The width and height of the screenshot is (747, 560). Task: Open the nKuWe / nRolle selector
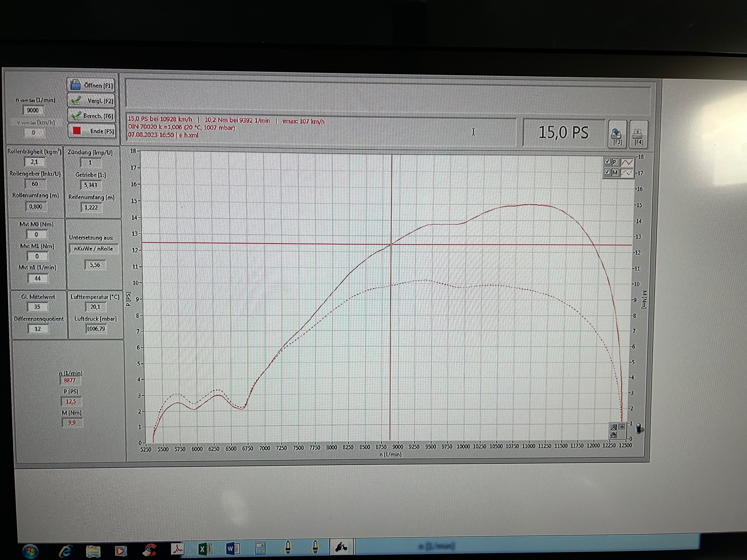pyautogui.click(x=94, y=249)
